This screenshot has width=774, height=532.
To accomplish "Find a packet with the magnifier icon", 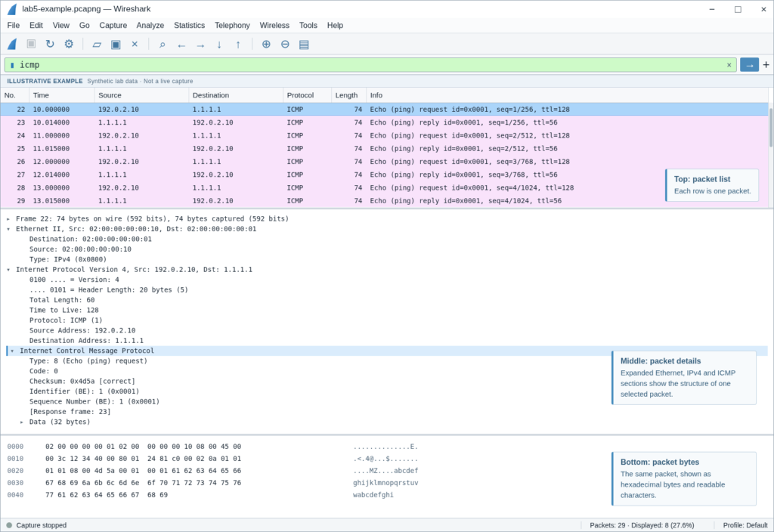I will (162, 45).
